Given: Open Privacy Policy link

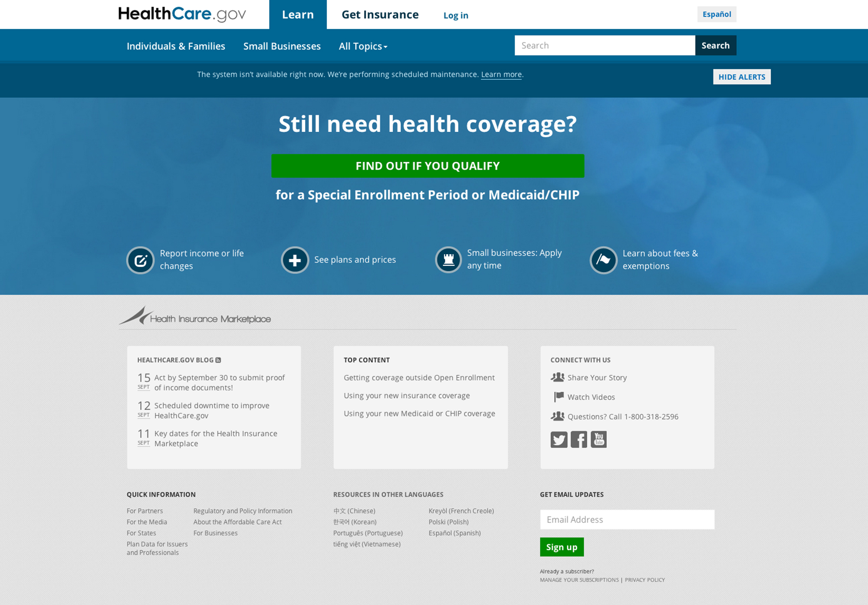Looking at the screenshot, I should pyautogui.click(x=645, y=580).
